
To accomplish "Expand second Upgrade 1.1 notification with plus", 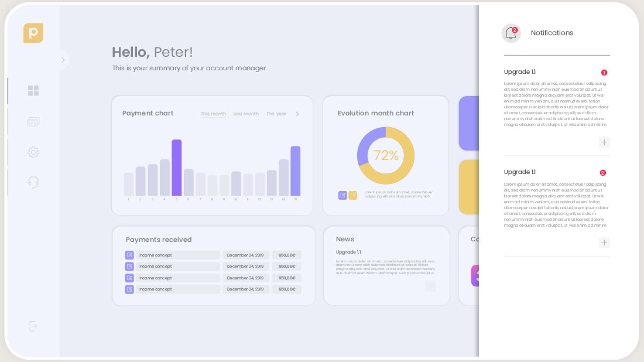I will 604,243.
